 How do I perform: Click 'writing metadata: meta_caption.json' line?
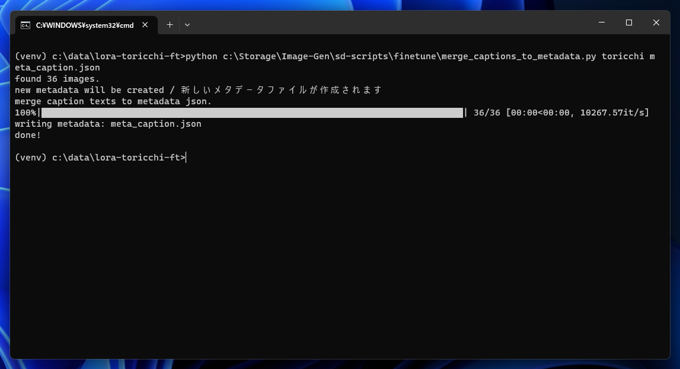[x=108, y=124]
